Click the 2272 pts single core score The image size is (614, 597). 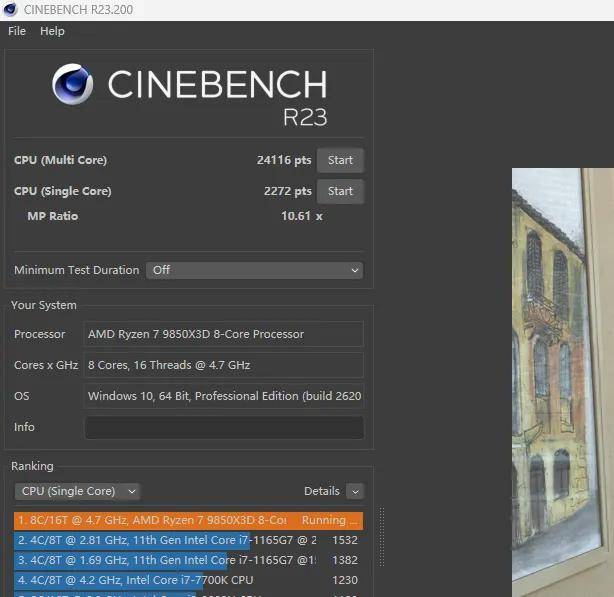click(287, 191)
